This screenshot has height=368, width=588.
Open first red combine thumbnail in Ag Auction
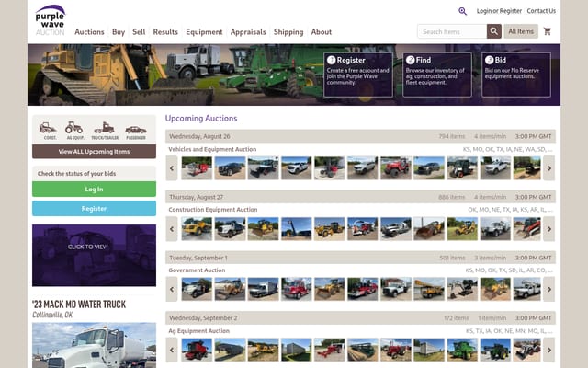(x=197, y=350)
